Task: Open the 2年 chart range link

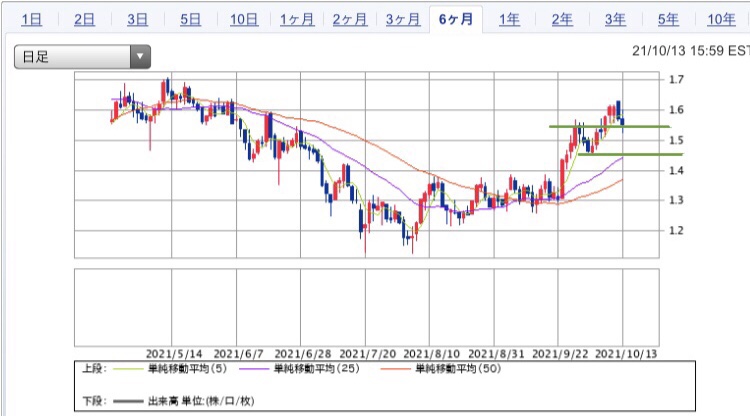Action: click(562, 20)
